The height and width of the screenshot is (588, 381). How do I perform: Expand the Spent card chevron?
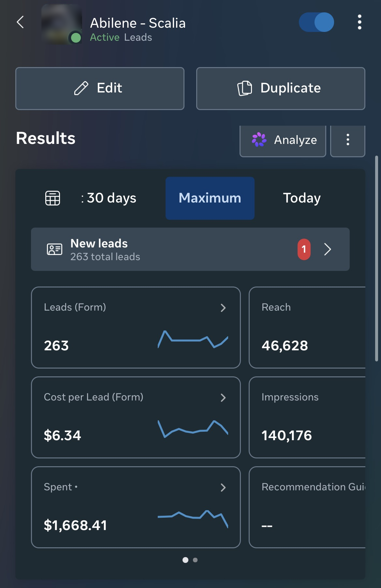click(x=223, y=487)
